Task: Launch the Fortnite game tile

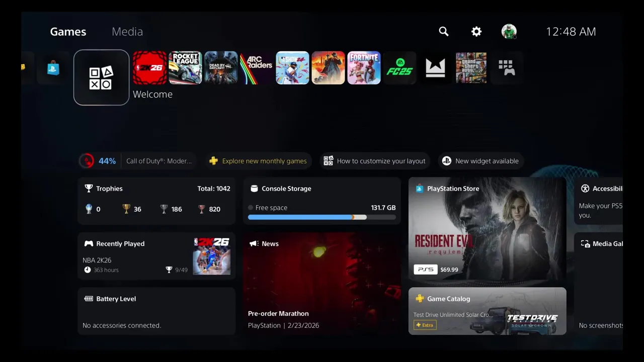Action: 364,67
